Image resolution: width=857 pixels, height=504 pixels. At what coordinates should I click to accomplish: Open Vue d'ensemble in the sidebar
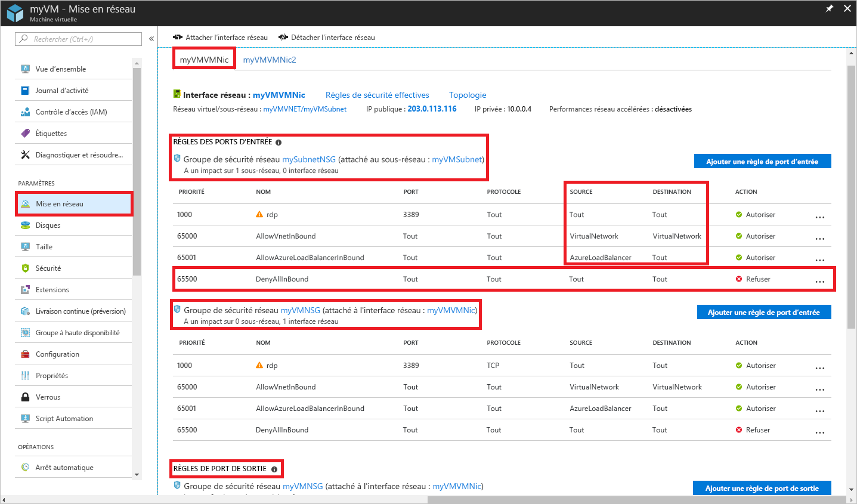click(x=58, y=69)
